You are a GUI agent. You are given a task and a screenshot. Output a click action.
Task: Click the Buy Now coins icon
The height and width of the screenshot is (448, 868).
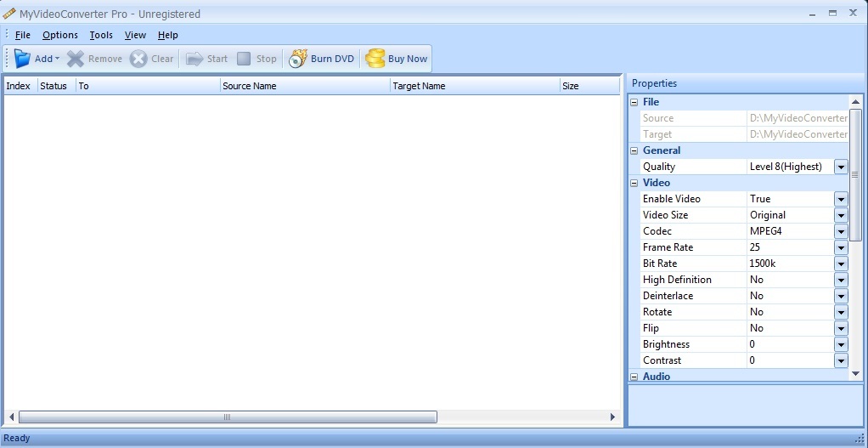(x=375, y=59)
